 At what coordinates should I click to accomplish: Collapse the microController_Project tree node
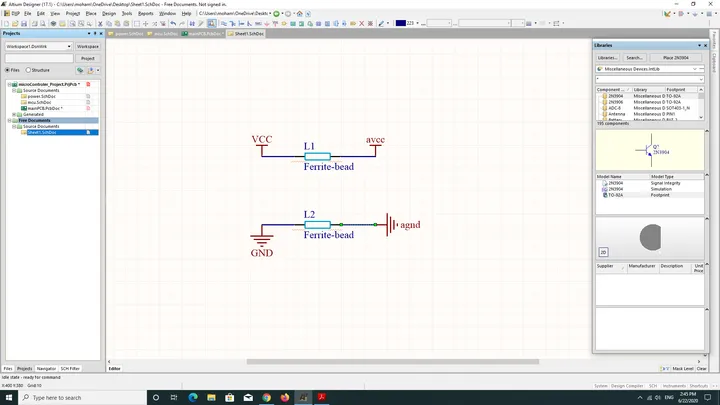tap(9, 84)
